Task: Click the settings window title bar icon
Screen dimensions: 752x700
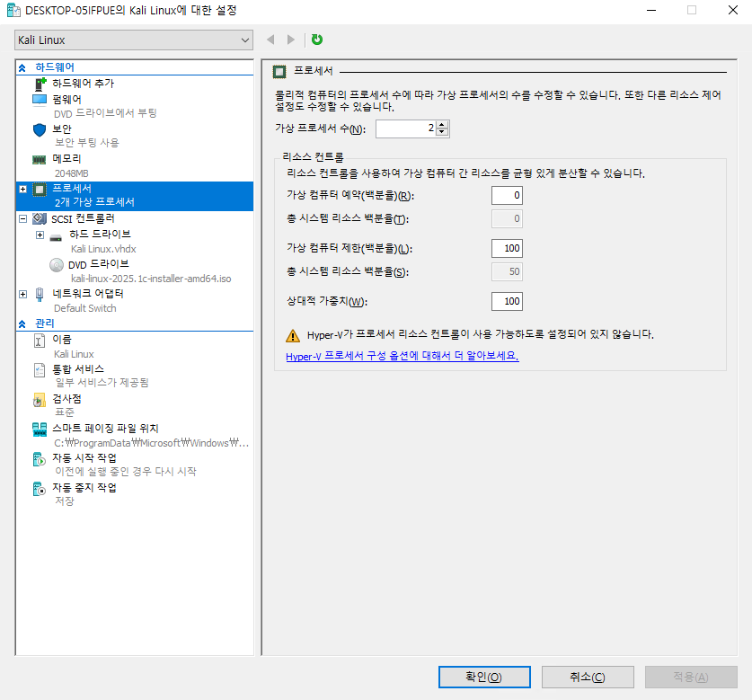Action: 13,10
